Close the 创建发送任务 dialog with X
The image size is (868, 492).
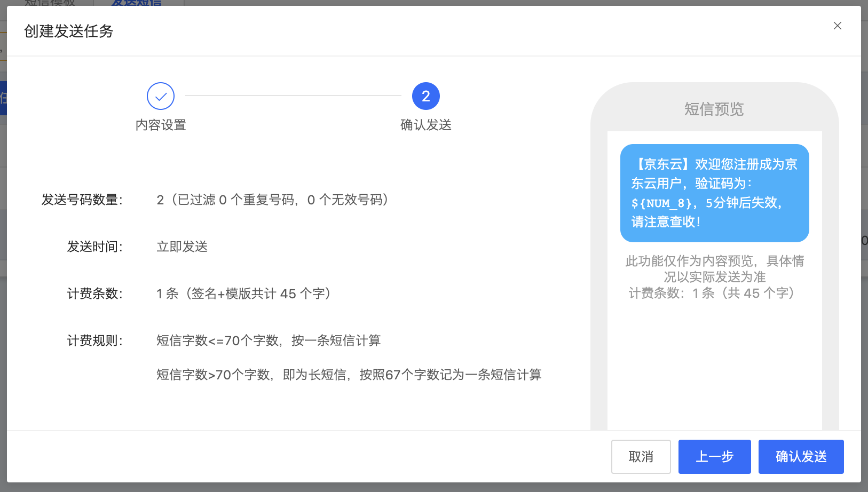(x=837, y=26)
